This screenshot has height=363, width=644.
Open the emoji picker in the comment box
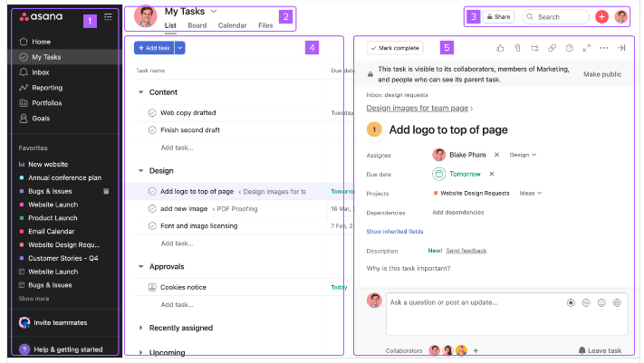(x=601, y=302)
